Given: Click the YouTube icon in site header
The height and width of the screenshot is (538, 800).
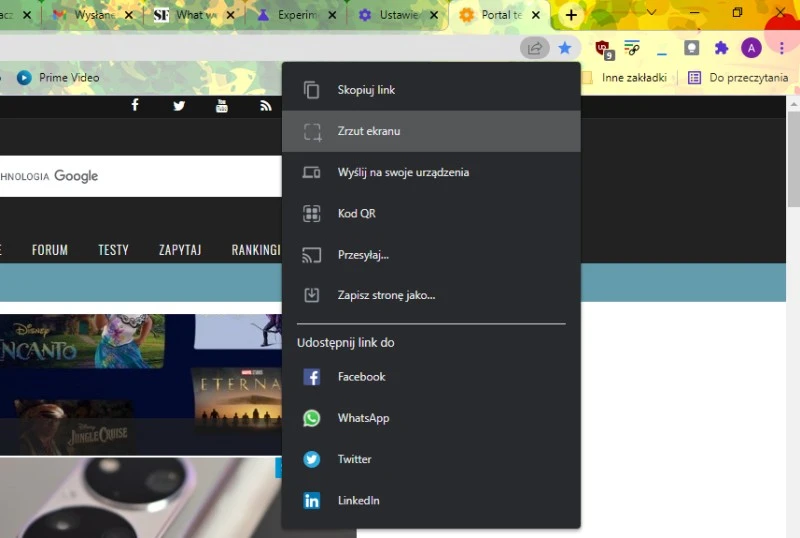Looking at the screenshot, I should coord(222,106).
